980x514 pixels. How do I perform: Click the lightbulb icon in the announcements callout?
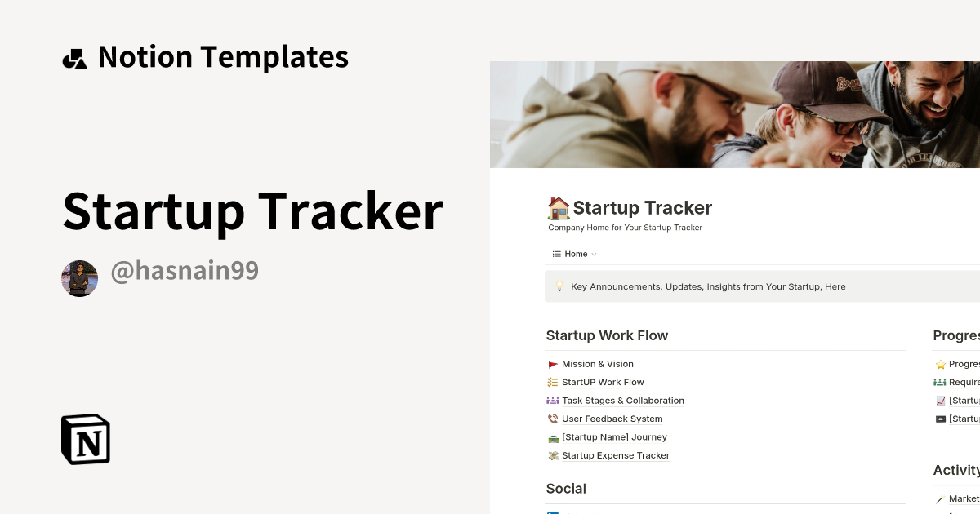[x=559, y=286]
